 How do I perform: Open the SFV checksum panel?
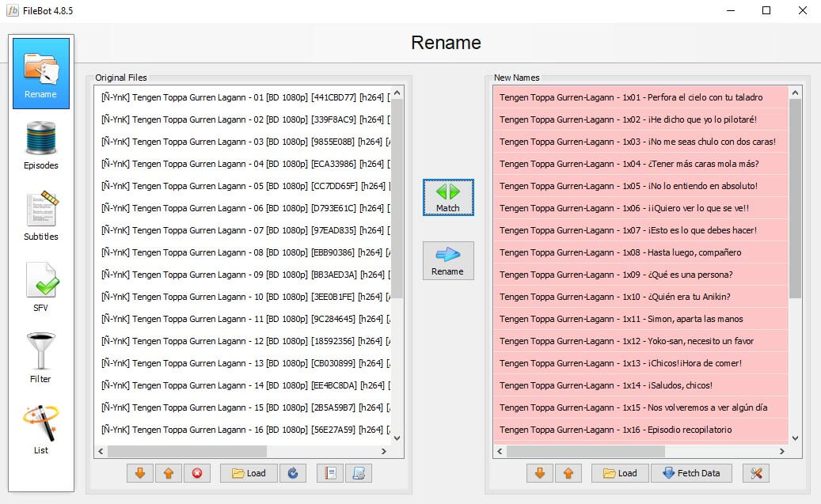point(41,287)
